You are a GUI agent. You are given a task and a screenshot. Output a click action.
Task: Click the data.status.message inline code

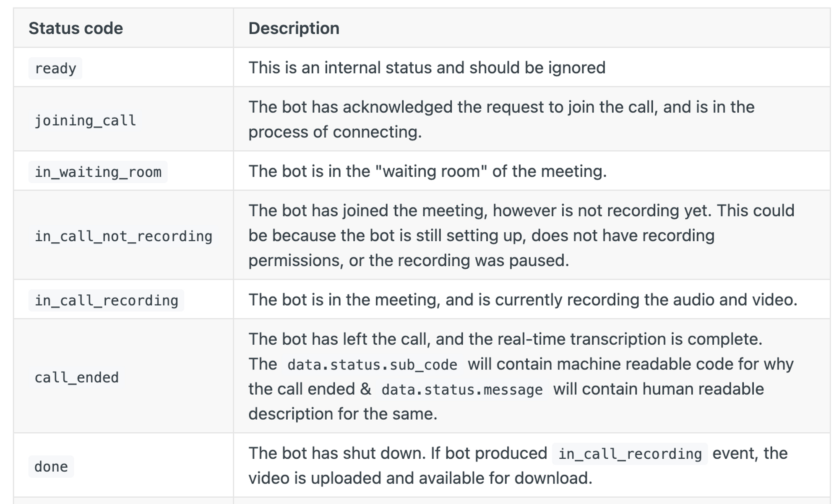click(x=462, y=390)
